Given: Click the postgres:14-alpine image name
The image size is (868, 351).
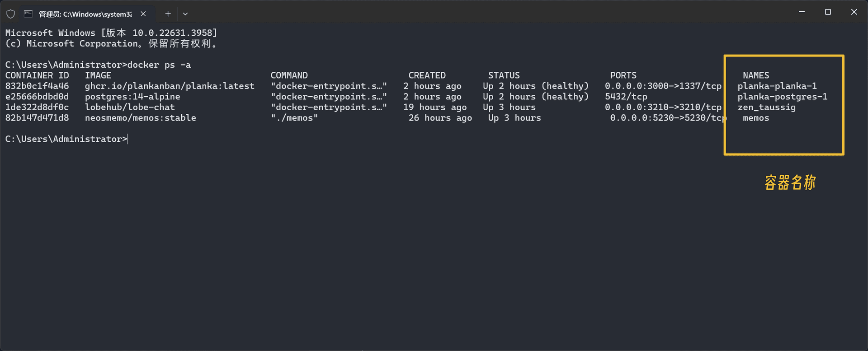Looking at the screenshot, I should click(x=132, y=97).
